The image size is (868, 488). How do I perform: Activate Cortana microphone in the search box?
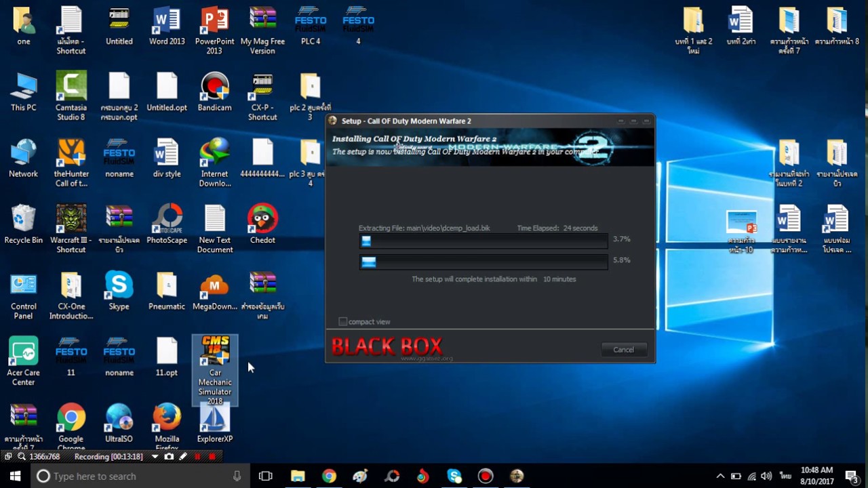[237, 476]
